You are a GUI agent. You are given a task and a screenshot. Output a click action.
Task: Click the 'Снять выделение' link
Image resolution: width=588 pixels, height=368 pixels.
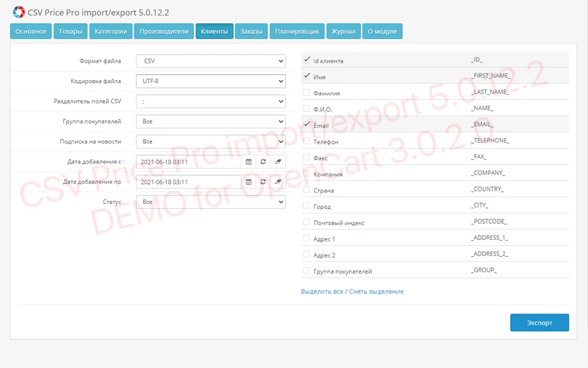tap(376, 291)
